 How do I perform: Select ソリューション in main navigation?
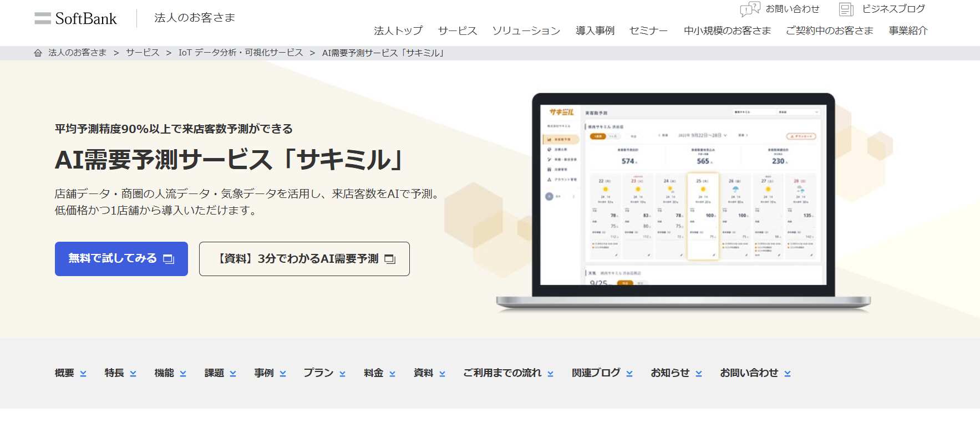526,30
